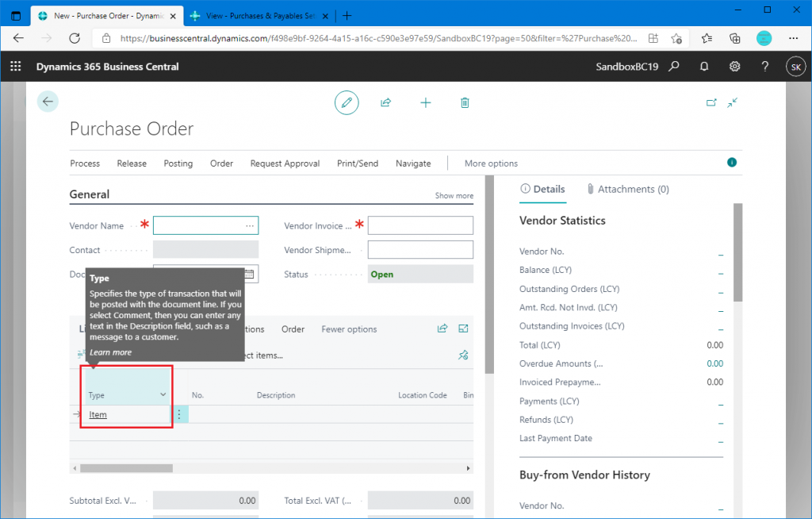Click the plus icon to create new order
The image size is (812, 519).
coord(425,102)
